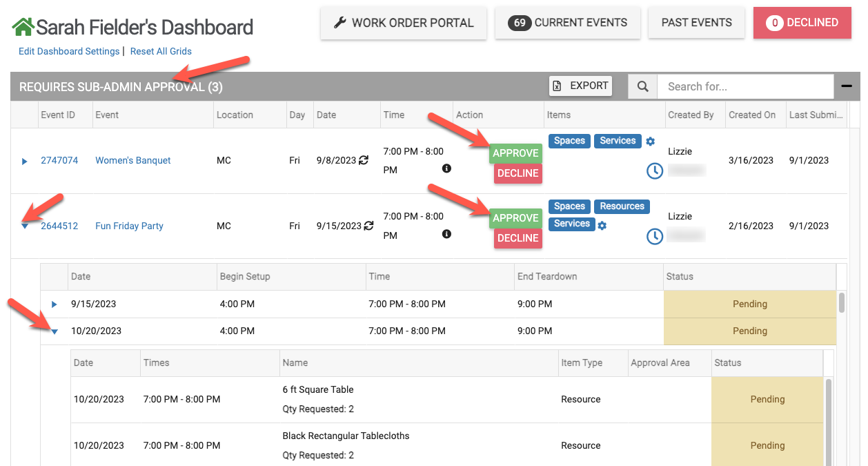The height and width of the screenshot is (466, 868).
Task: Click the search magnifier icon
Action: [642, 87]
